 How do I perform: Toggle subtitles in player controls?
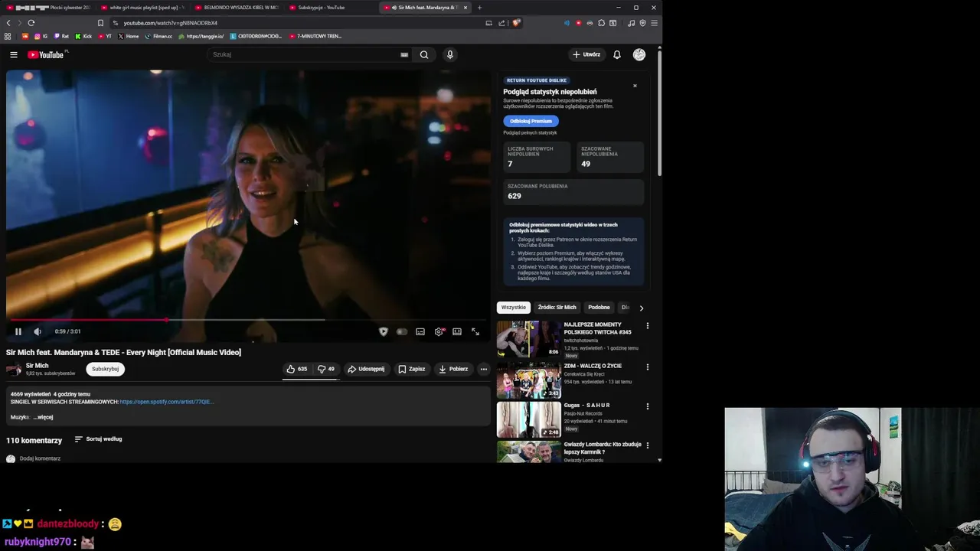tap(420, 331)
